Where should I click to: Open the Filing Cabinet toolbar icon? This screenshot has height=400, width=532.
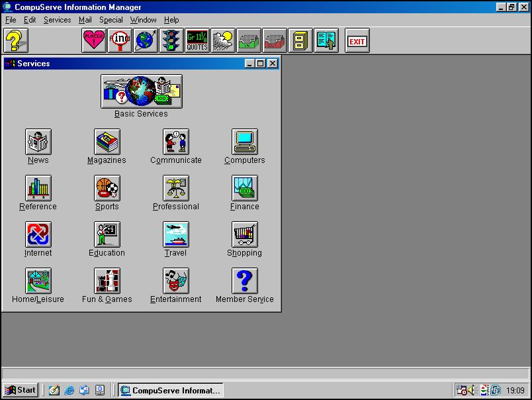coord(300,41)
